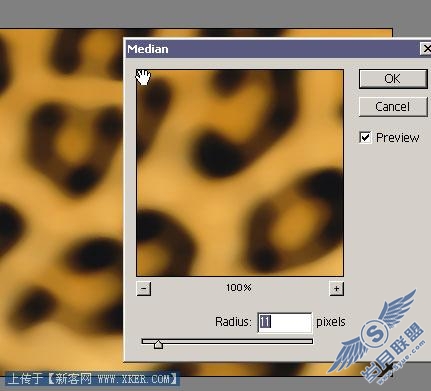Click the 100% zoom level label
The image size is (431, 391).
[239, 287]
